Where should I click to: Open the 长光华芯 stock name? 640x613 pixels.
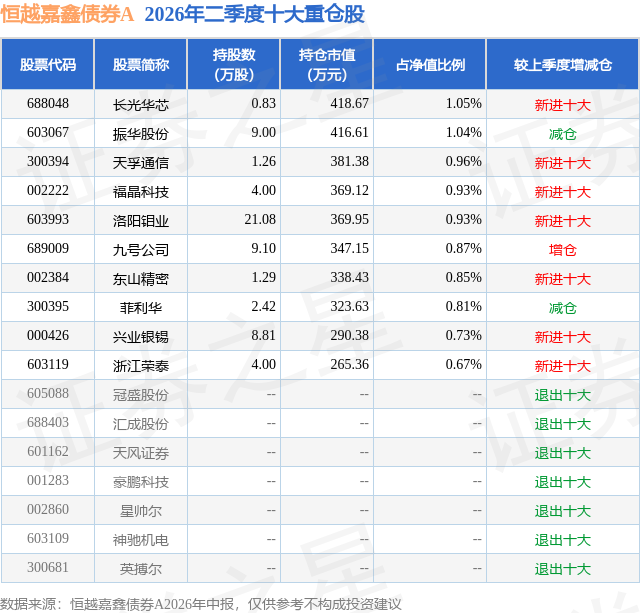(x=141, y=105)
